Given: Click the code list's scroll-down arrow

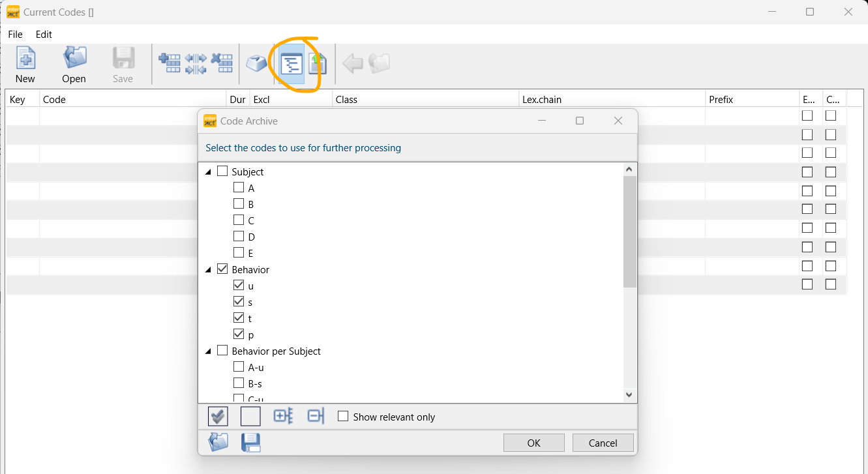Looking at the screenshot, I should (x=629, y=394).
